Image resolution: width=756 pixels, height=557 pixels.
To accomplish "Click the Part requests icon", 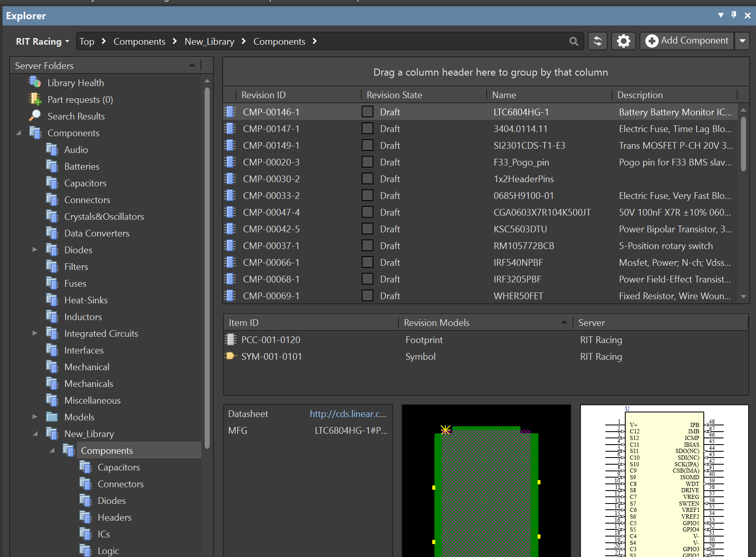I will (35, 99).
